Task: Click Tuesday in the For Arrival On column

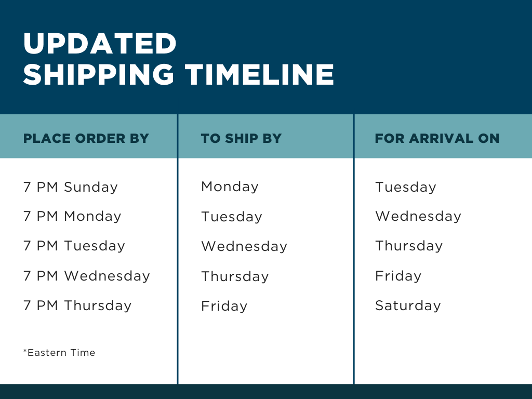Action: (406, 187)
